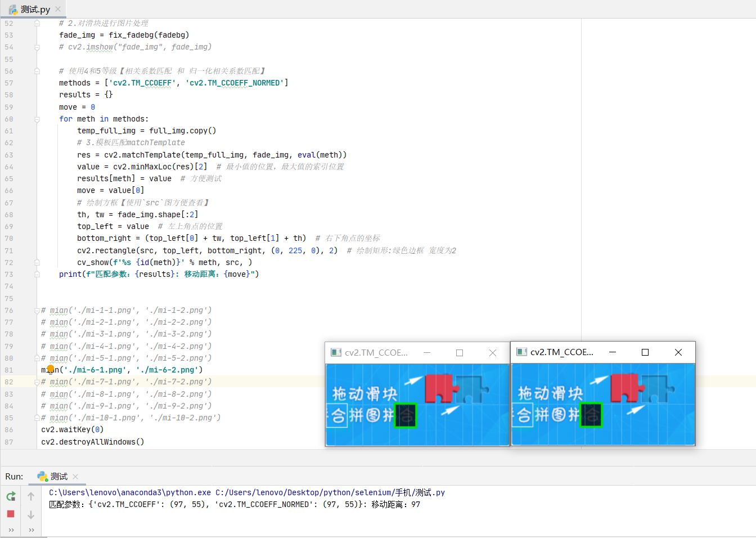Viewport: 756px width, 538px height.
Task: Click the print statement on line 73
Action: [x=159, y=274]
